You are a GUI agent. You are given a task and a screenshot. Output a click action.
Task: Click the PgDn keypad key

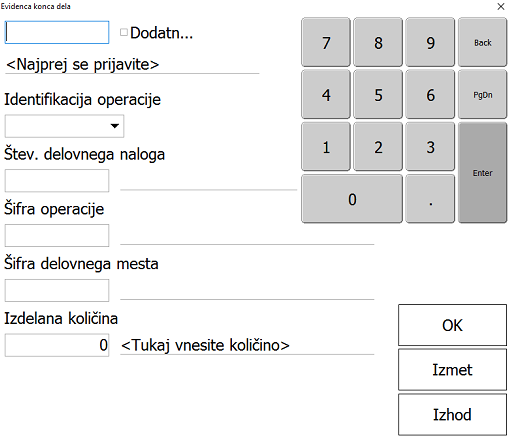(x=482, y=95)
